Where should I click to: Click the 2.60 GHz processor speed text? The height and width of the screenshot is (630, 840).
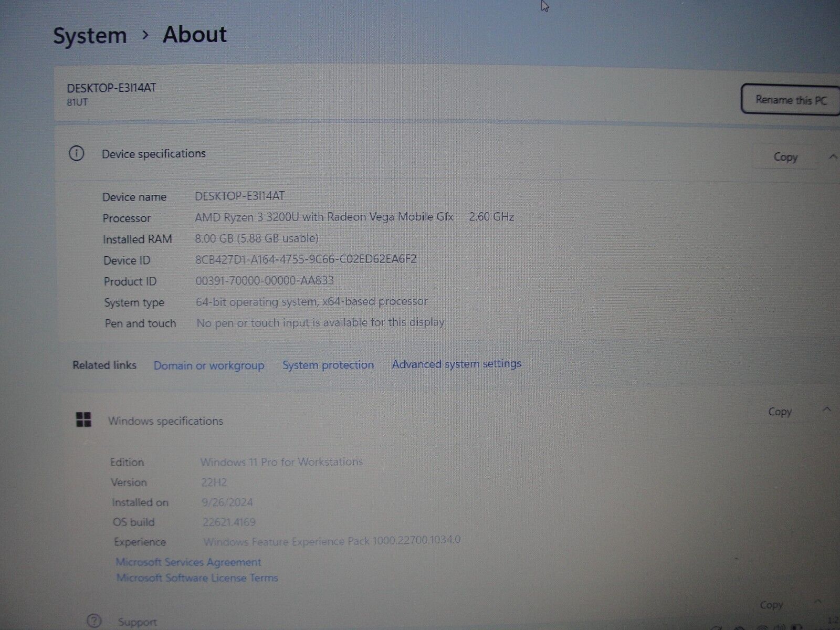click(491, 216)
